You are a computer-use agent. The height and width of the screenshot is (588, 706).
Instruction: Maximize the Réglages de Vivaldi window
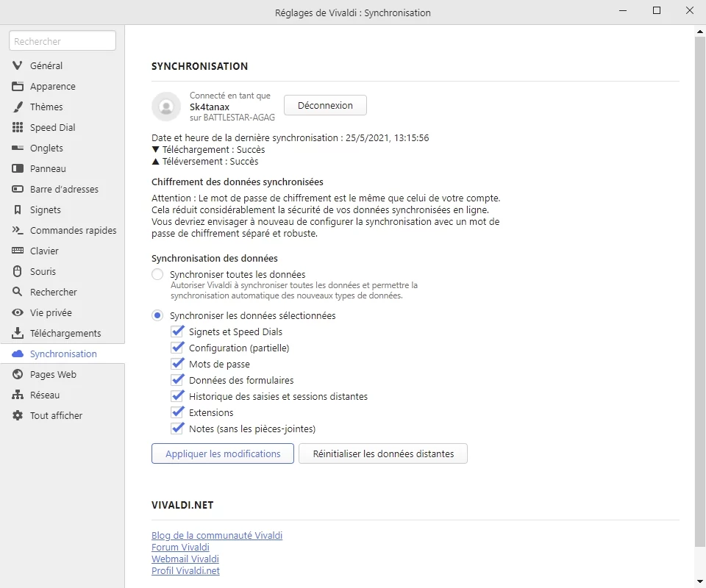(x=657, y=10)
